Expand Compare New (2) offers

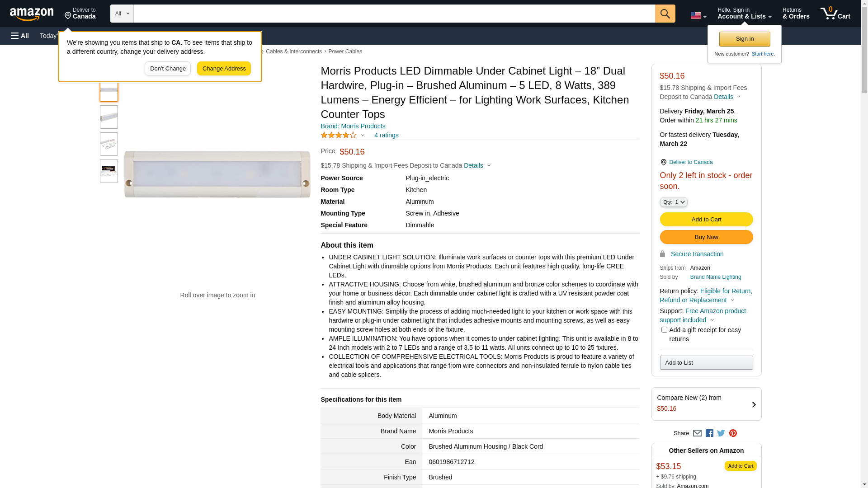[706, 404]
